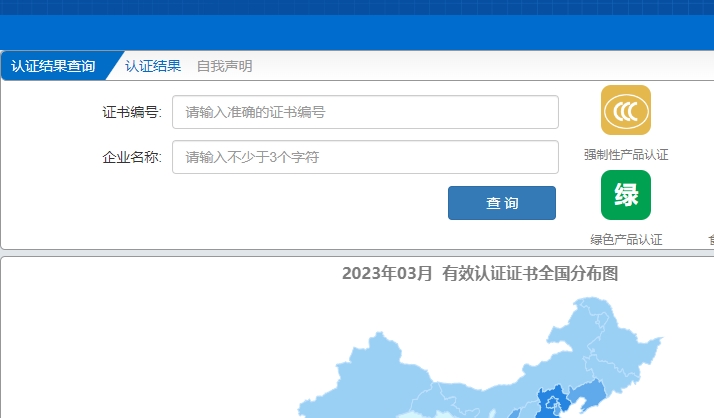714x418 pixels.
Task: Click the yellow CCC certification icon
Action: point(626,110)
